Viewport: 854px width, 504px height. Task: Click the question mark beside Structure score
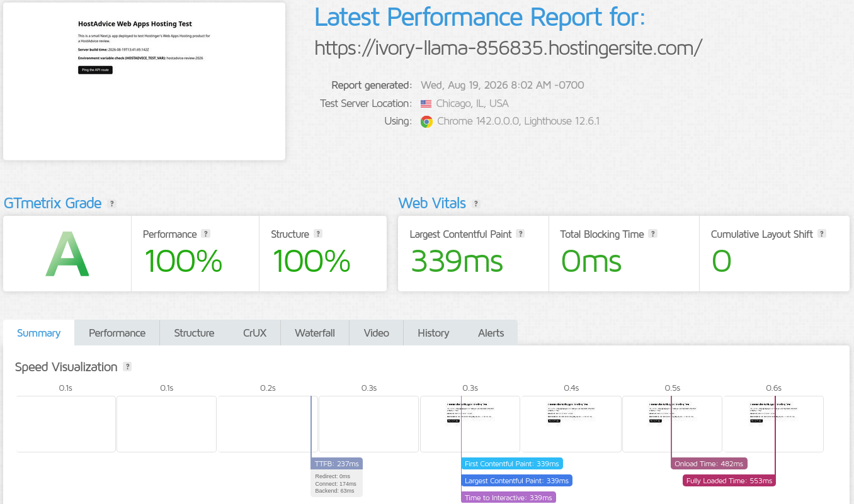coord(318,233)
